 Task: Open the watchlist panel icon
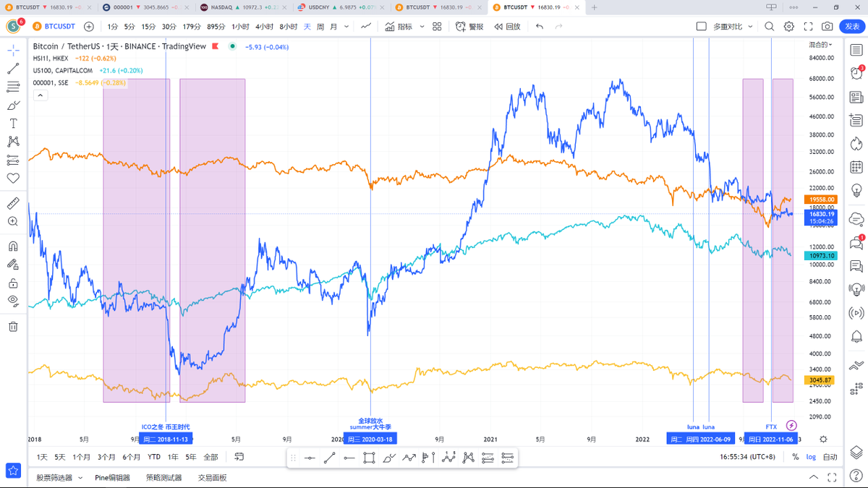(856, 51)
